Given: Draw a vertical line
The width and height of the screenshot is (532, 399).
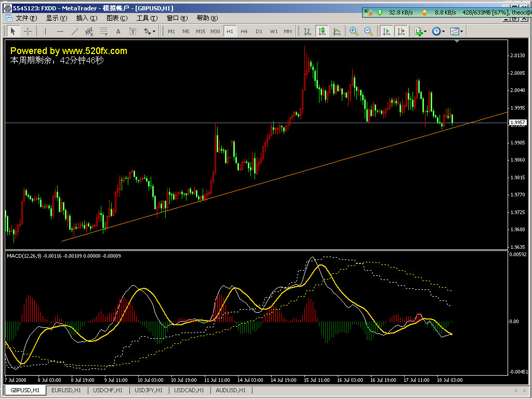Looking at the screenshot, I should coord(45,31).
